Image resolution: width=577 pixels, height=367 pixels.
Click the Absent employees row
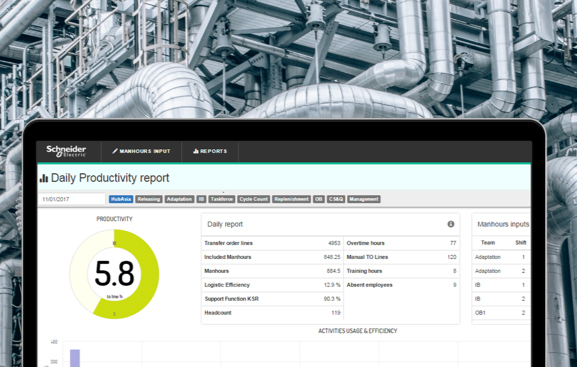pyautogui.click(x=401, y=285)
